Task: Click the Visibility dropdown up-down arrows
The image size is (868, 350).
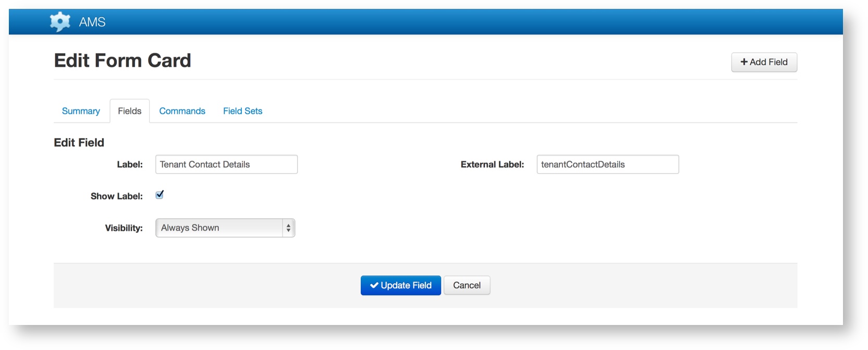Action: (x=288, y=228)
